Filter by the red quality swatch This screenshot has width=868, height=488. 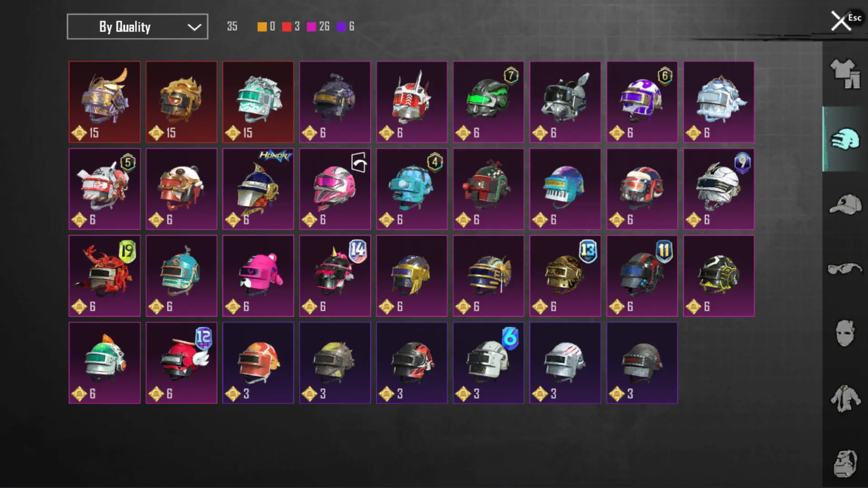pos(286,27)
